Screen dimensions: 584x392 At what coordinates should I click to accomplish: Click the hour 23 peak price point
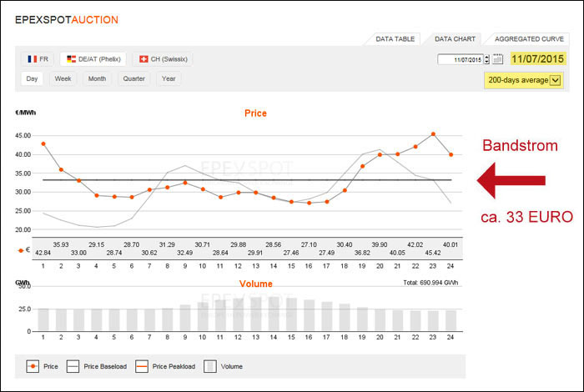(433, 134)
